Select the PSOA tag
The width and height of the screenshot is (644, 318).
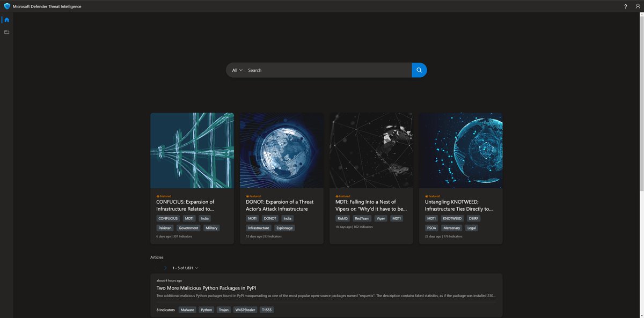point(432,228)
